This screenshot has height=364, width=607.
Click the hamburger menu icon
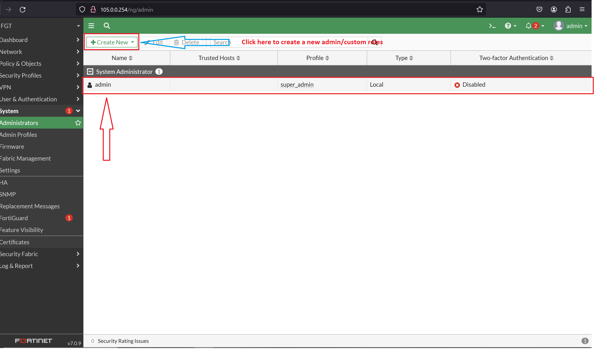[91, 26]
